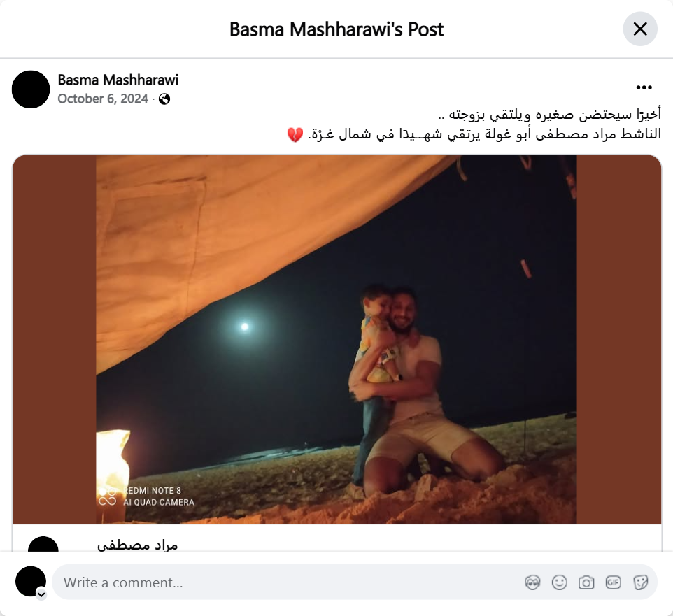The image size is (673, 616).
Task: Open the emoji picker in comment box
Action: pyautogui.click(x=559, y=582)
